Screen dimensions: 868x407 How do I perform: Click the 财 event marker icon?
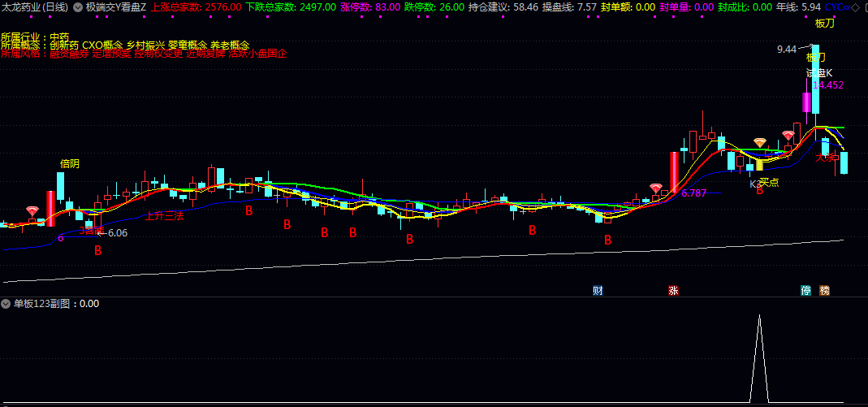[598, 290]
